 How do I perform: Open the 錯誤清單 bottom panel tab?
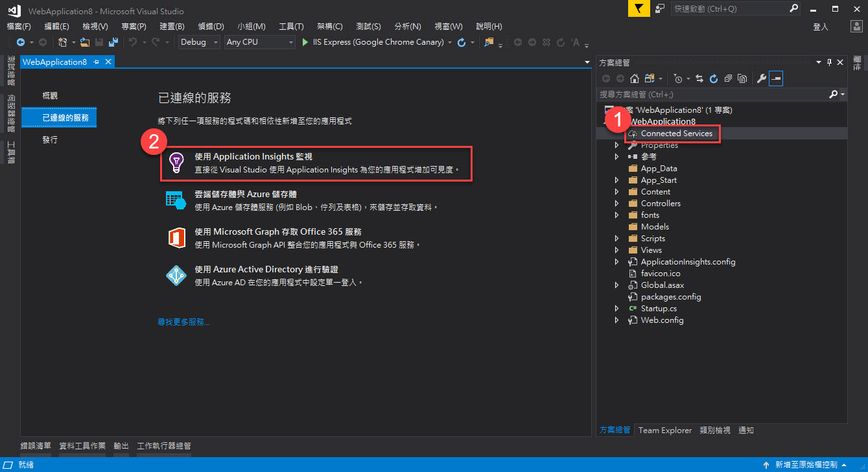coord(36,446)
